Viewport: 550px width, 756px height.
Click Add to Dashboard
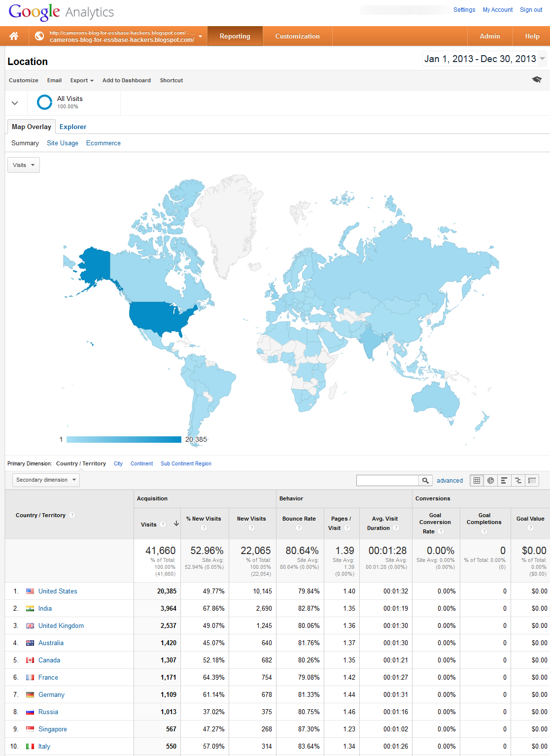coord(127,80)
